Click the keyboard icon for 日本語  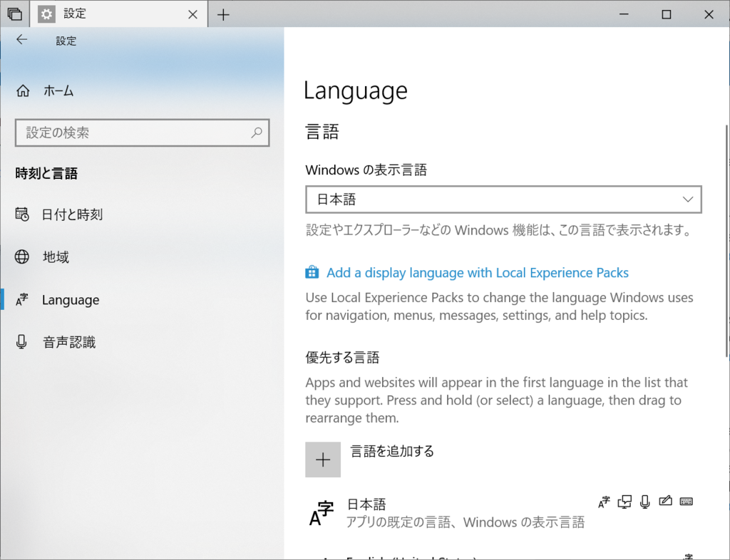point(687,502)
